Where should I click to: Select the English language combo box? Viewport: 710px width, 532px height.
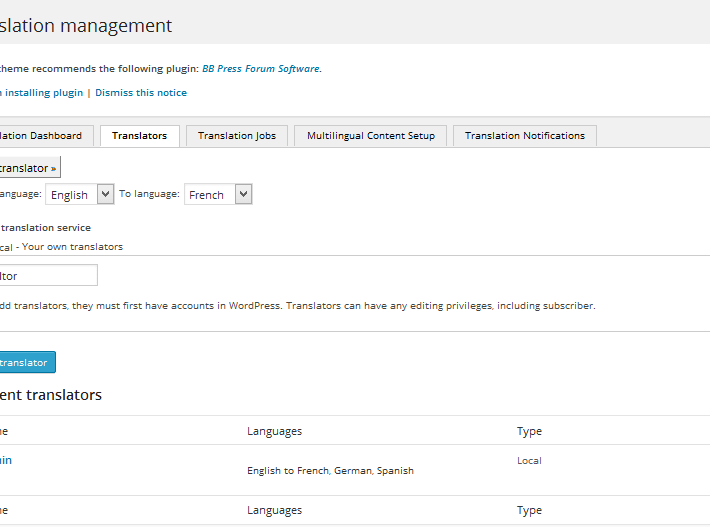(x=80, y=194)
